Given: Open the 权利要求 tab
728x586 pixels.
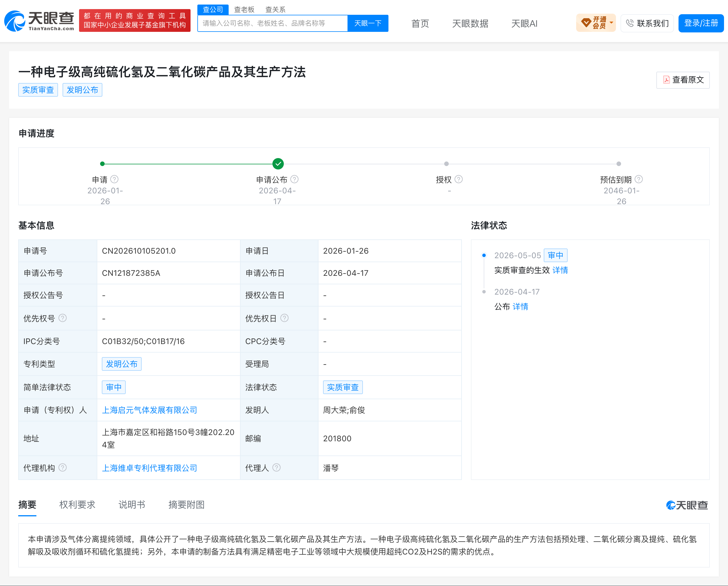Looking at the screenshot, I should tap(77, 505).
